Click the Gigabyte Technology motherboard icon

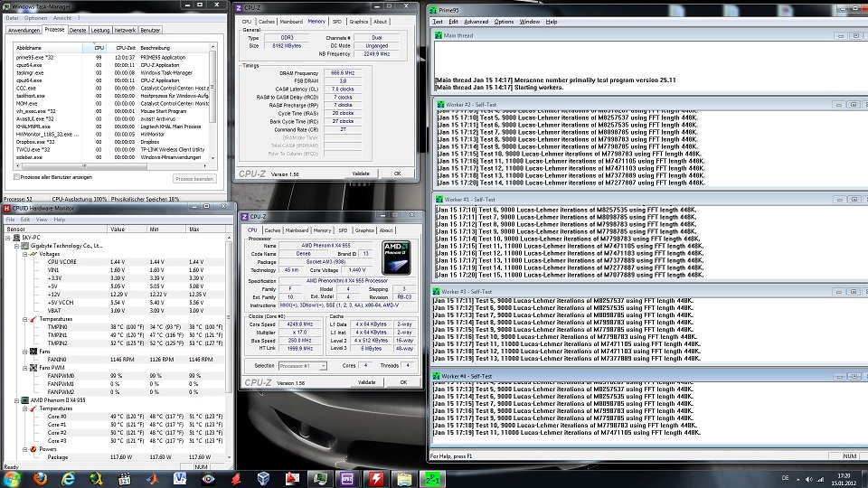coord(25,246)
